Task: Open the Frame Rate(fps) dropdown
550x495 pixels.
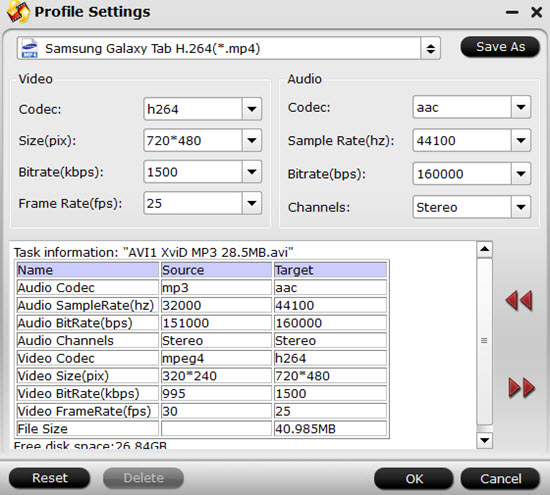Action: [251, 203]
